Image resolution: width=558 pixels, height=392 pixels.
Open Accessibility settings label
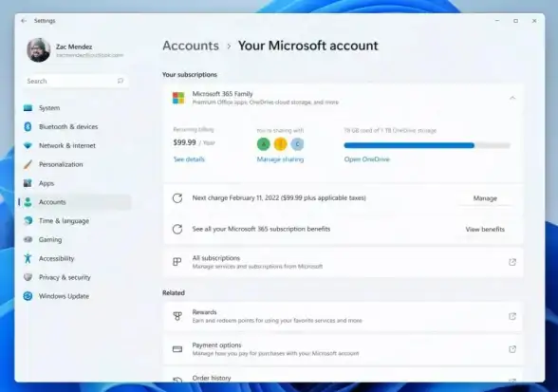pos(57,258)
